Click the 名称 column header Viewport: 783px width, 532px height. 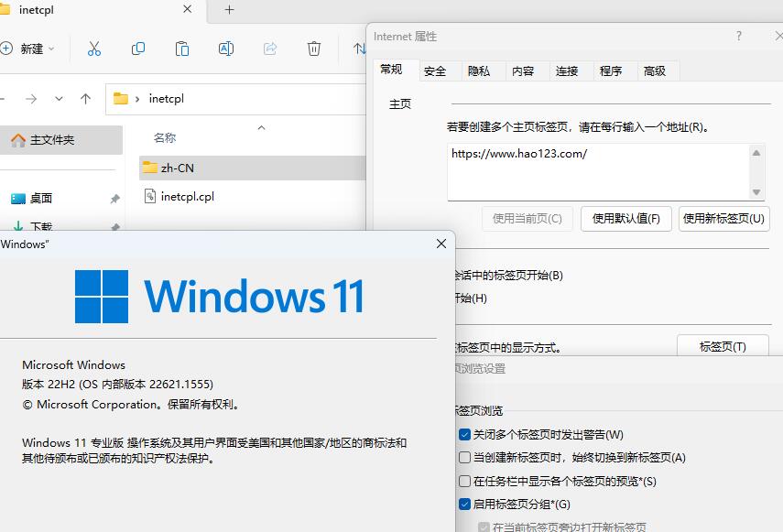tap(165, 137)
